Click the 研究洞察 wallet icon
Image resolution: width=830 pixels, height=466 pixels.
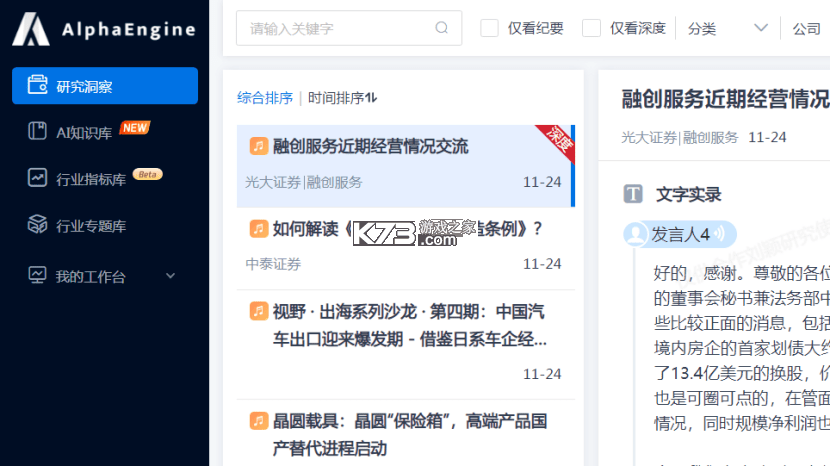[38, 85]
